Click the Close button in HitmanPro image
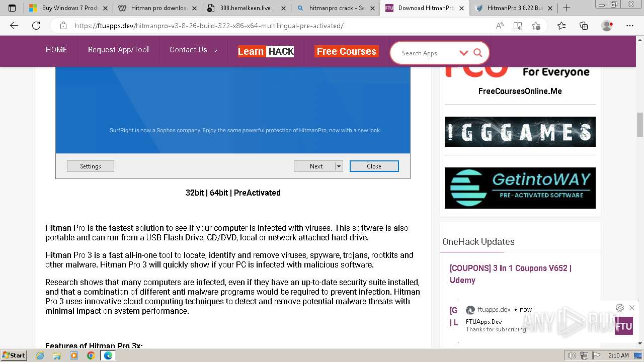Viewport: 644px width, 362px height. (x=374, y=166)
